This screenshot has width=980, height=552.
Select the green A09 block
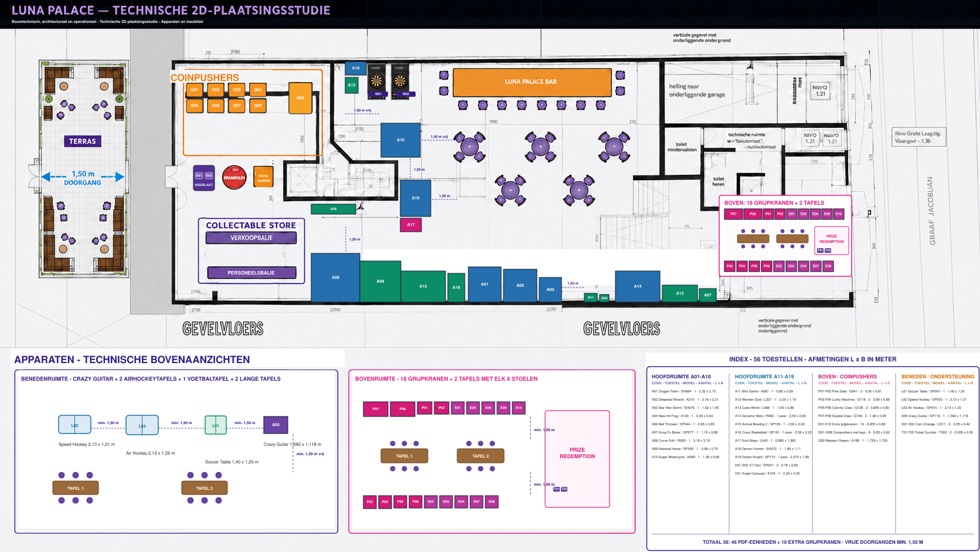380,282
